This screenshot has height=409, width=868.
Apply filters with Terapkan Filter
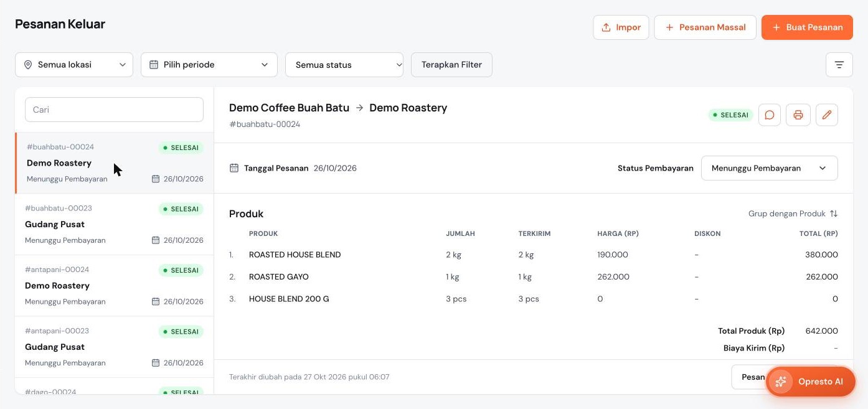tap(451, 65)
